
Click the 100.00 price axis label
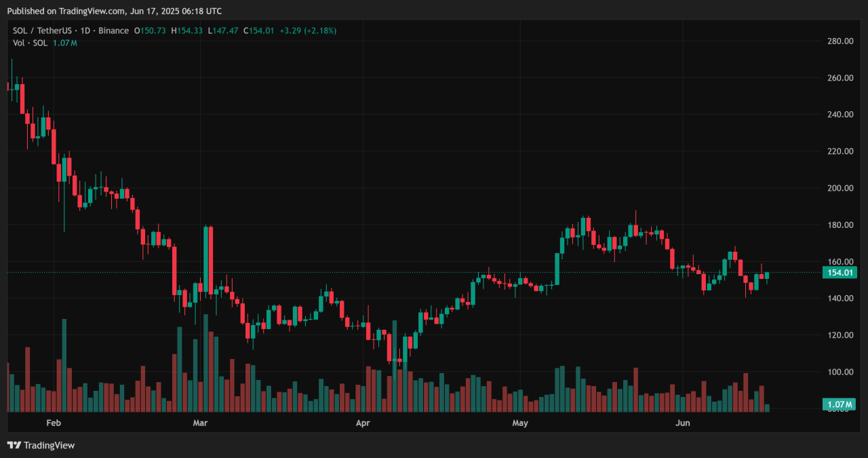coord(840,372)
